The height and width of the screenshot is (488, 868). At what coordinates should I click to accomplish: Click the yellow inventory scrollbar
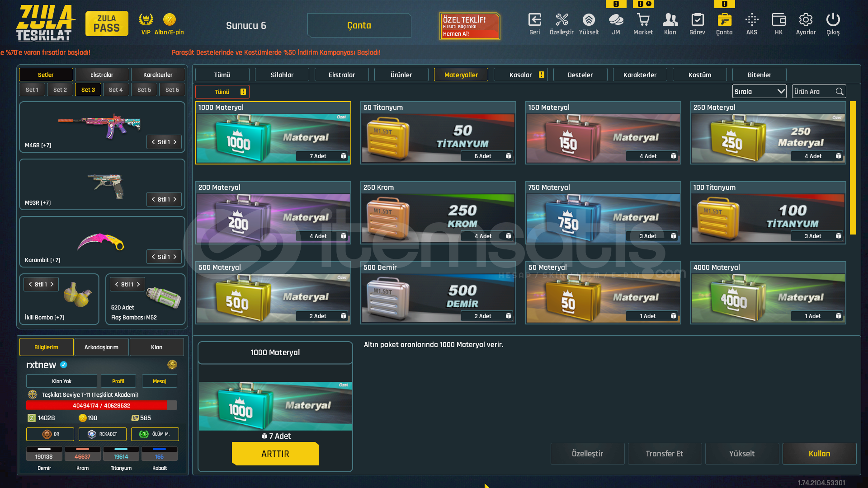[853, 168]
